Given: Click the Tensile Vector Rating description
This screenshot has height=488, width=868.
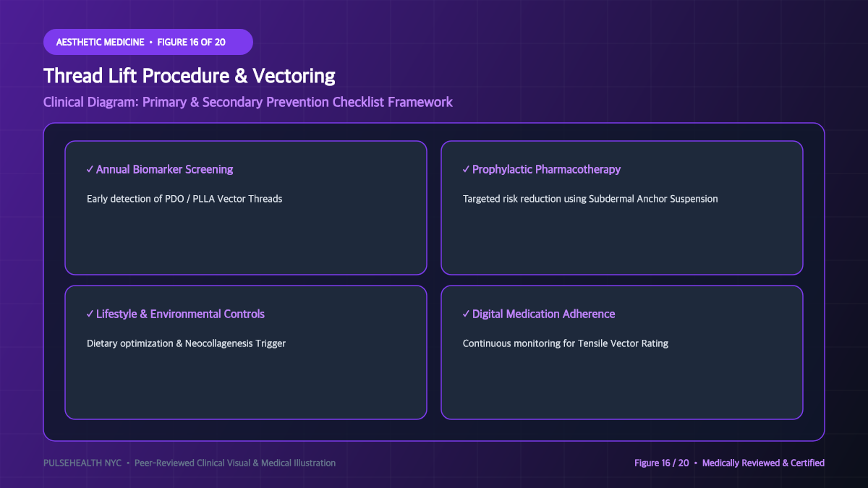Looking at the screenshot, I should coord(566,343).
